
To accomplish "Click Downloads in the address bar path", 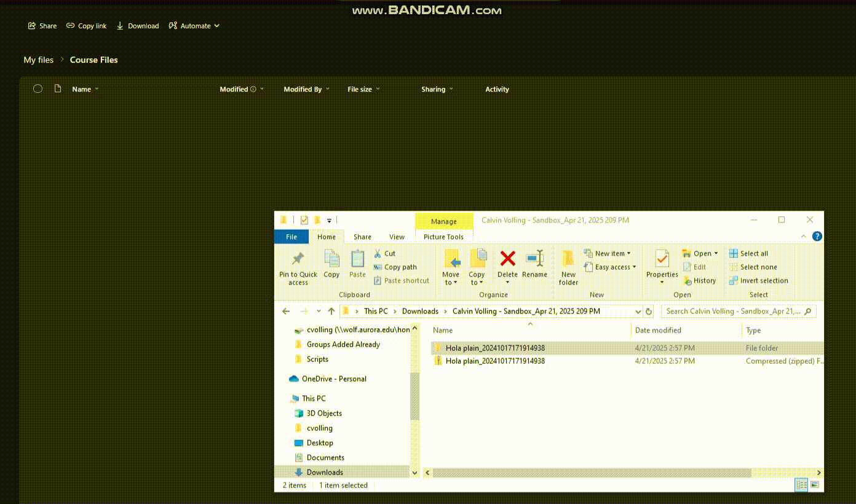I will point(420,311).
